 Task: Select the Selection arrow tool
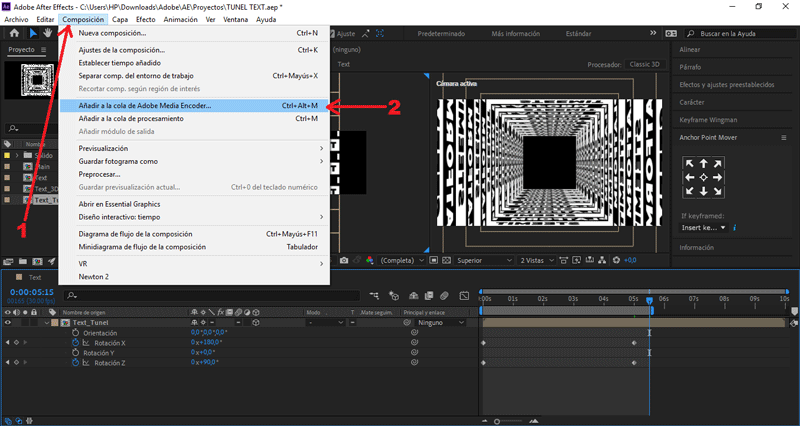tap(31, 33)
